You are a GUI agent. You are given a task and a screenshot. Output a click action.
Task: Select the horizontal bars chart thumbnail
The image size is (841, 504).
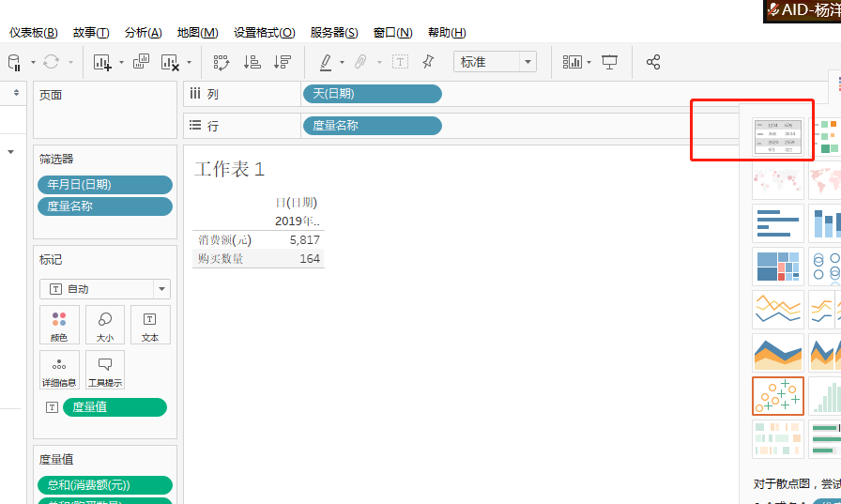(x=778, y=223)
